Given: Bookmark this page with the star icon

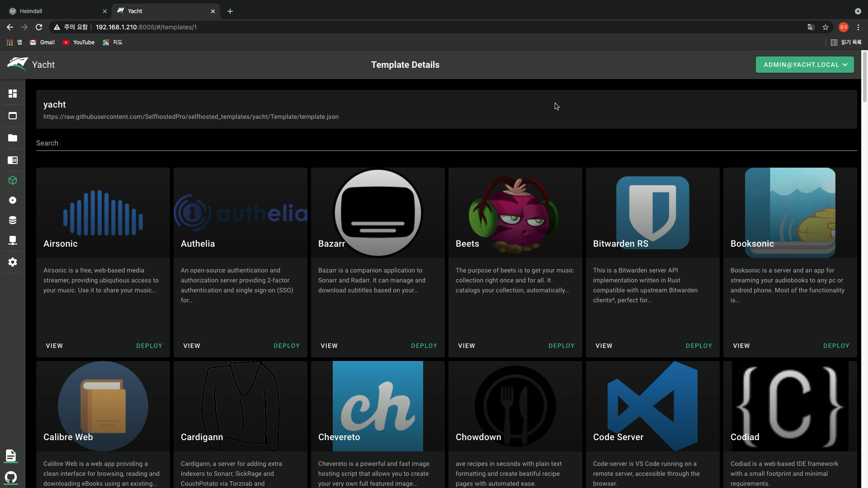Looking at the screenshot, I should pos(826,27).
